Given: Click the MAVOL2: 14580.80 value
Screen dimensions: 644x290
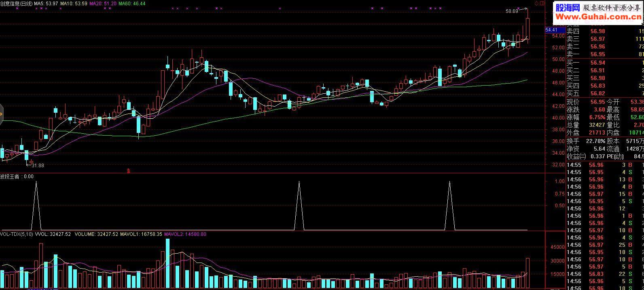Looking at the screenshot, I should pos(185,234).
